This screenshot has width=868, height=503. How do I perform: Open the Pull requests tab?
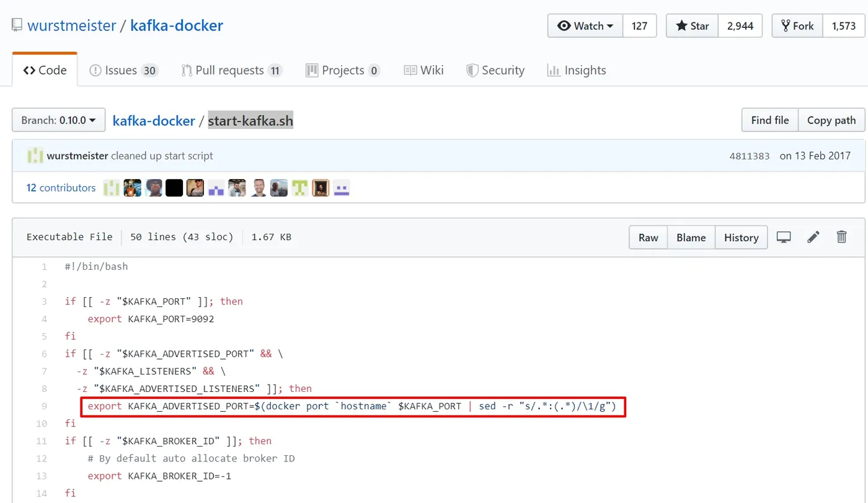[x=232, y=70]
